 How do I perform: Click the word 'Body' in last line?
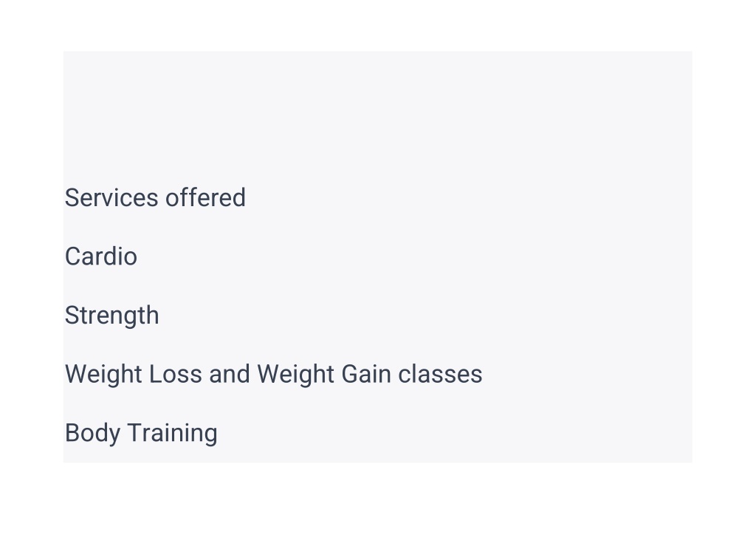tap(92, 433)
